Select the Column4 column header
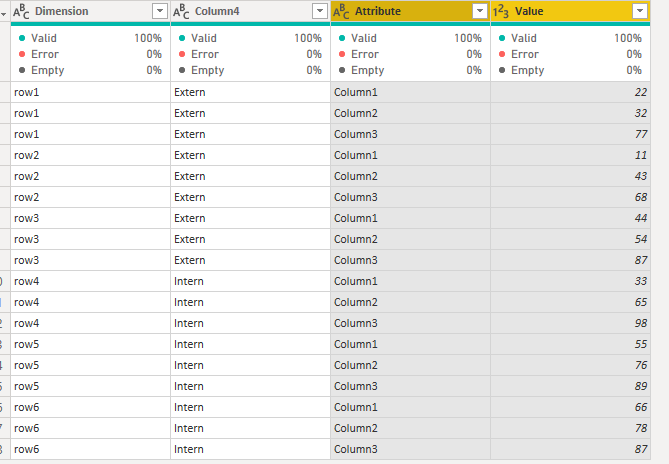The image size is (669, 464). [x=250, y=11]
